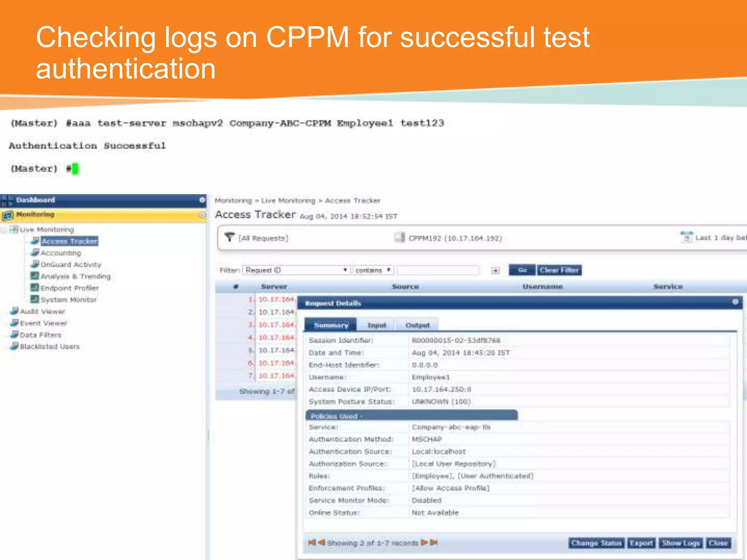Click the funnel filter icon beside All Requests
This screenshot has width=747, height=560.
point(229,237)
